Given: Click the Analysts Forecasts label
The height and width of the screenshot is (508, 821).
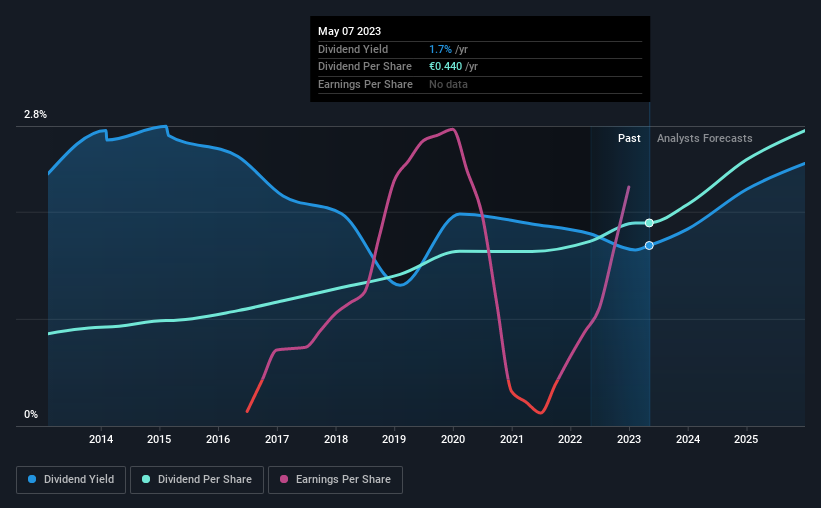Looking at the screenshot, I should coord(705,138).
